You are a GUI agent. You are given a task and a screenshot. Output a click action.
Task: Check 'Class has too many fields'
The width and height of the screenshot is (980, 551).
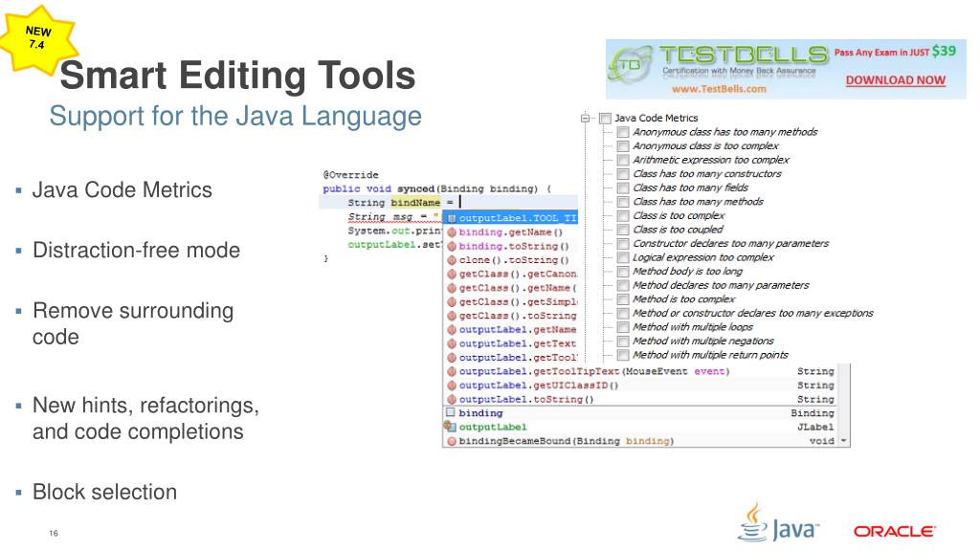pos(622,188)
